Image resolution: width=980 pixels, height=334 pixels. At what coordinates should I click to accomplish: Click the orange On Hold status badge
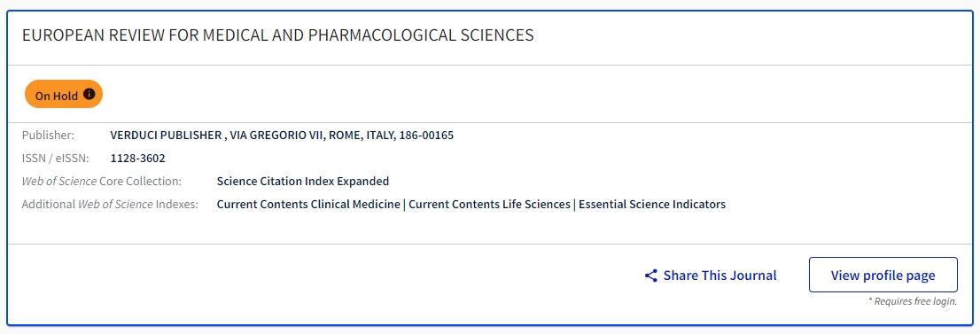[x=63, y=95]
